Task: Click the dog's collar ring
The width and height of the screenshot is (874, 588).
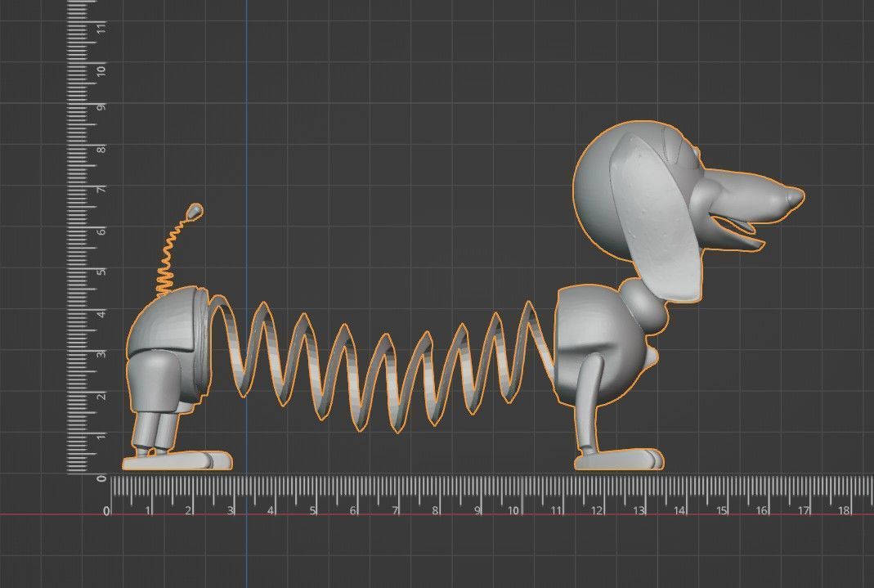Action: 645,307
